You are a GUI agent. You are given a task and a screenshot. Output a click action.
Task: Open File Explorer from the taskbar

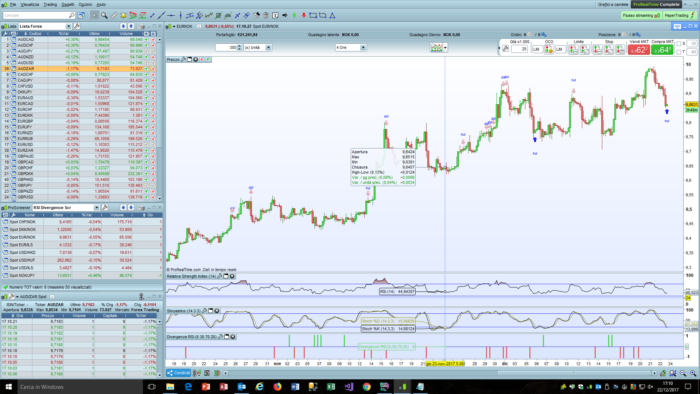[170, 386]
